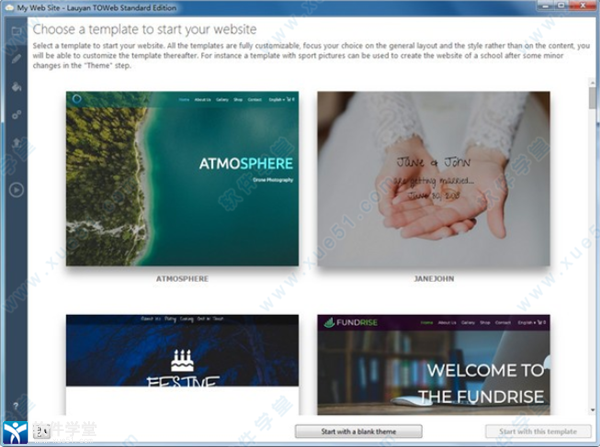
Task: Open Help question mark icon
Action: click(15, 404)
